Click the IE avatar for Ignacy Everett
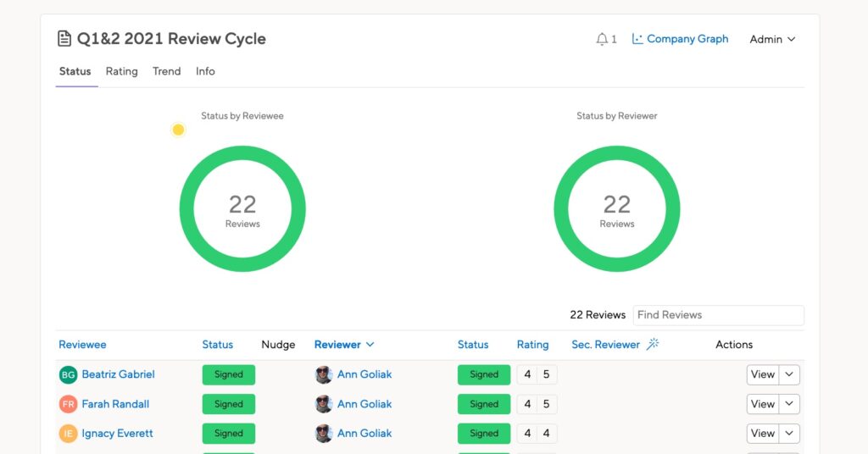Image resolution: width=868 pixels, height=454 pixels. 68,434
